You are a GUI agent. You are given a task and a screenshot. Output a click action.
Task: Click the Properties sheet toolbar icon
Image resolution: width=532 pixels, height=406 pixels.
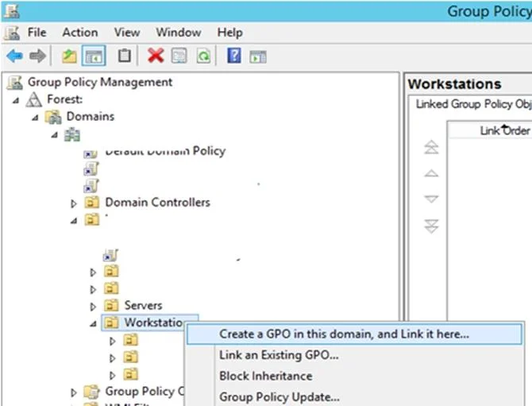pos(179,56)
